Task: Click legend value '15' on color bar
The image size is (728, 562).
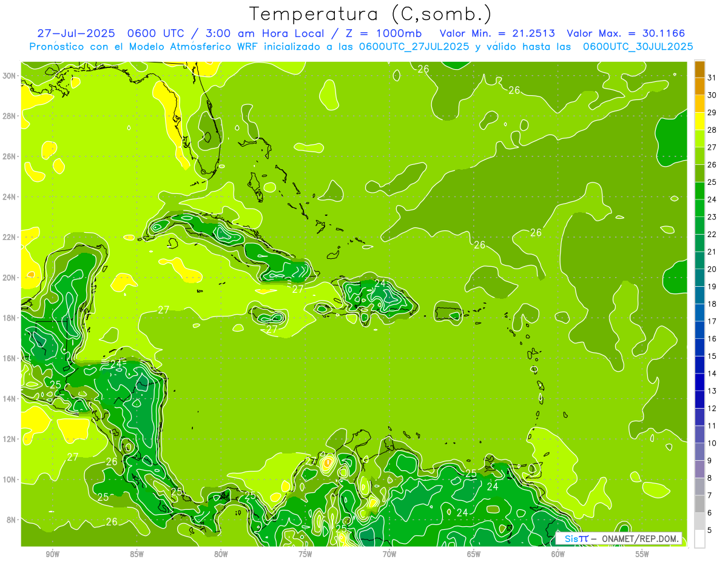Action: click(x=713, y=356)
